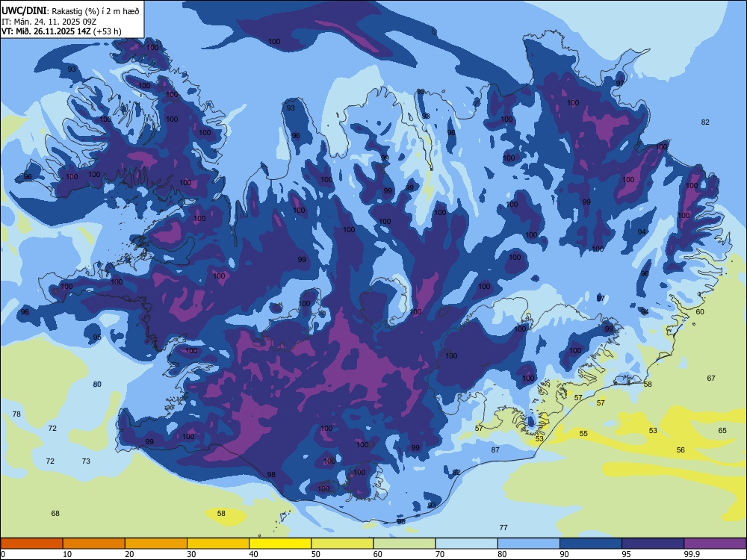Click the map value "82" off the northeast coast
The width and height of the screenshot is (747, 560).
click(705, 122)
